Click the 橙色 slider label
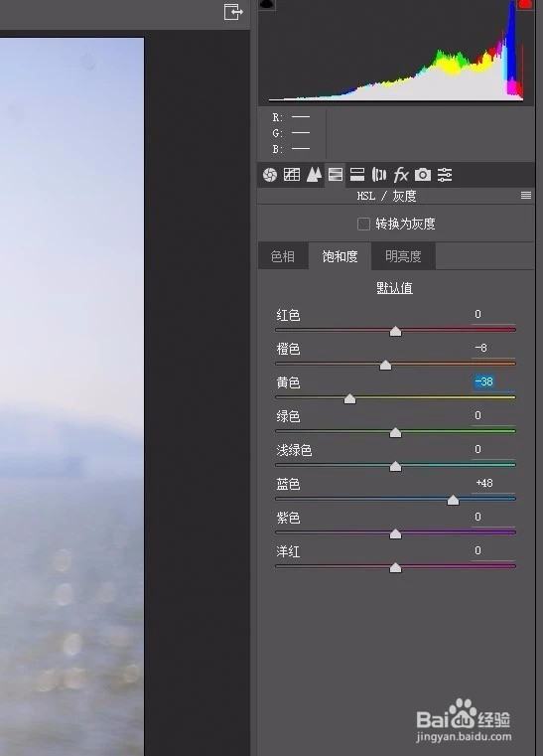 (x=288, y=349)
